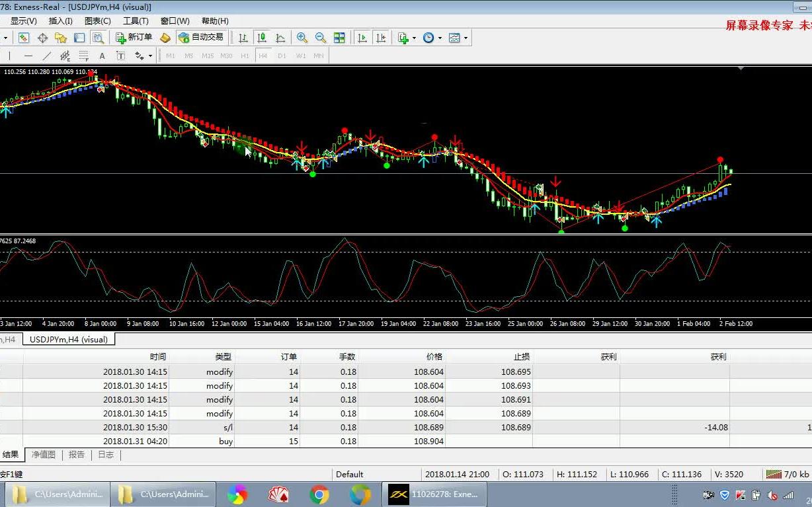Toggle the Terminal window icon
812x507 pixels.
79,38
